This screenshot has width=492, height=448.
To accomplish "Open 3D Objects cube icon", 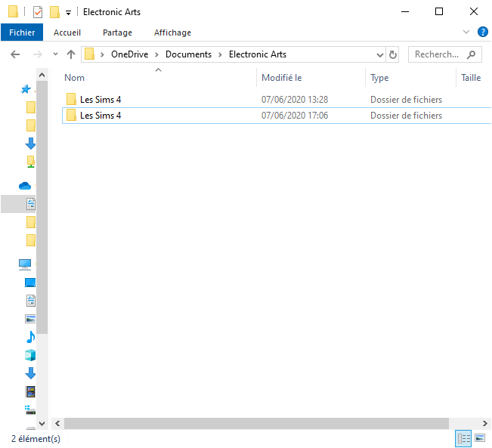I will point(30,355).
